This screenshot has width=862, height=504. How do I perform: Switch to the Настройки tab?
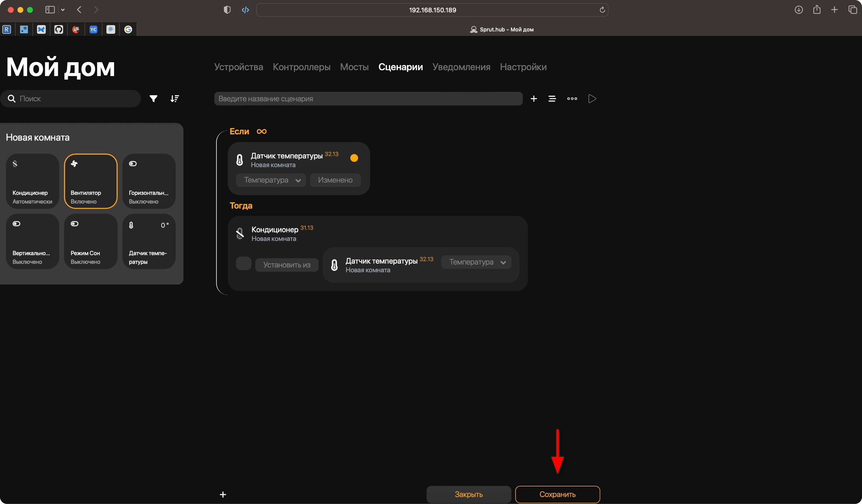point(523,67)
